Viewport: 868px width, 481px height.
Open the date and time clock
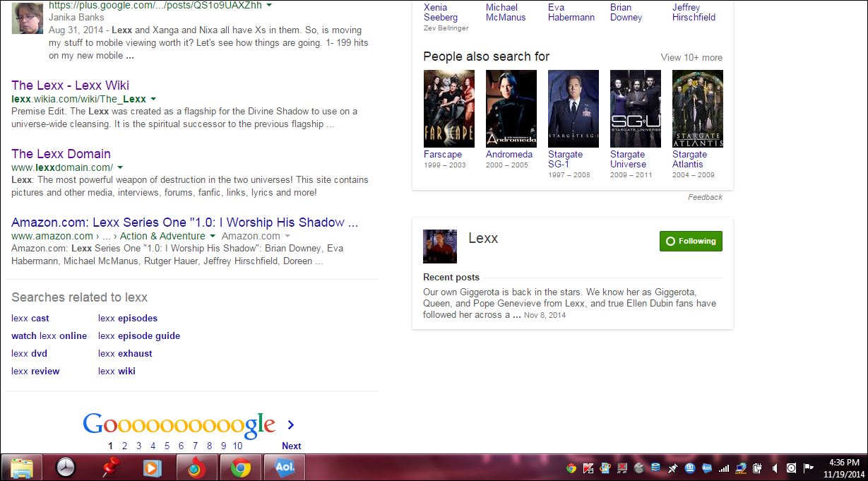845,468
